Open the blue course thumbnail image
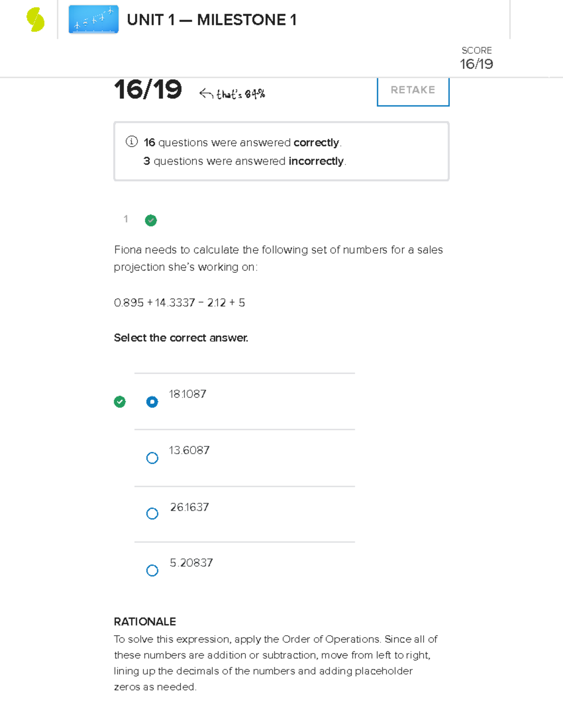Screen dimensions: 563x728 point(93,20)
